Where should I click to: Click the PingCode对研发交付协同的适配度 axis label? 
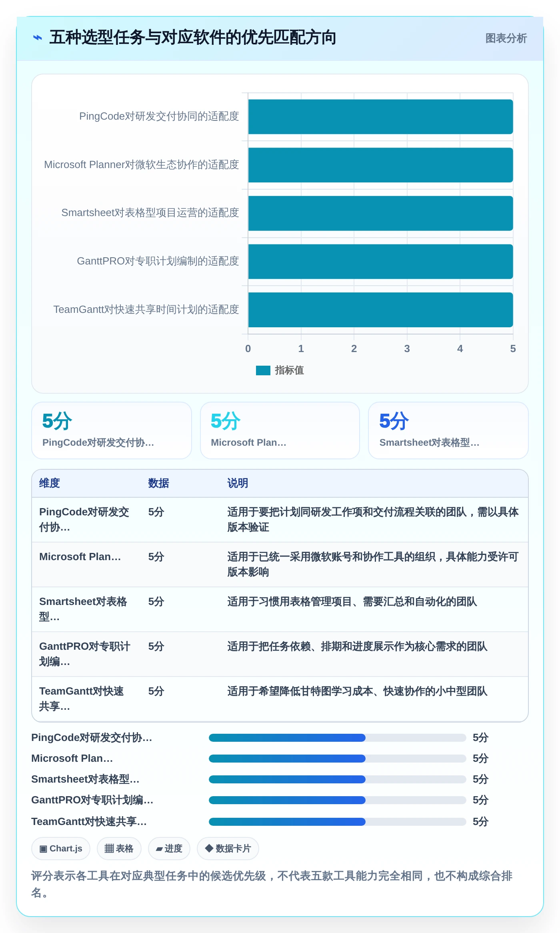[159, 116]
